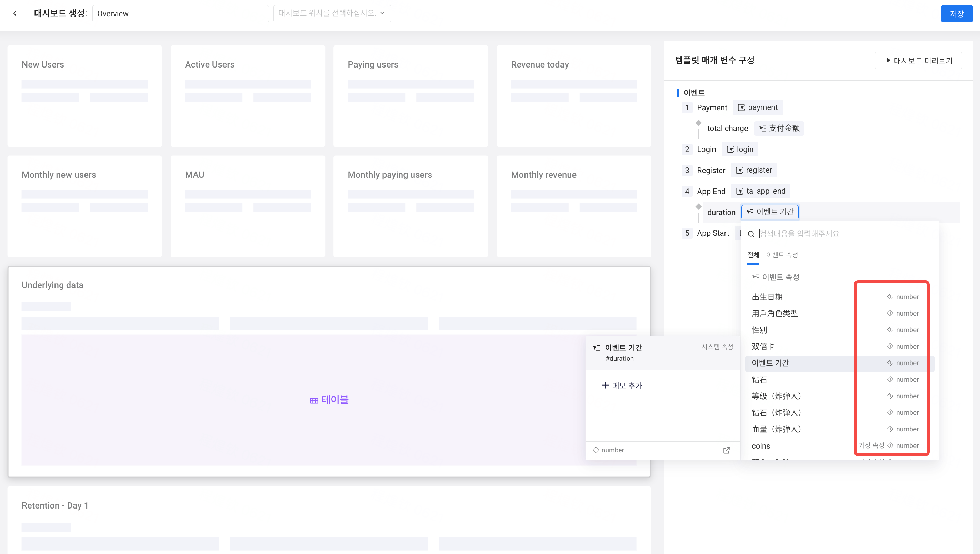Select 钻石 property in the list

(840, 379)
